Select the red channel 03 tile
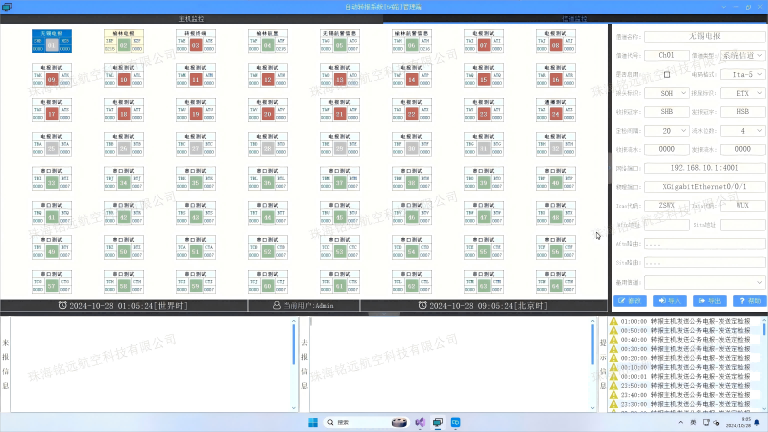The width and height of the screenshot is (768, 432). [196, 41]
